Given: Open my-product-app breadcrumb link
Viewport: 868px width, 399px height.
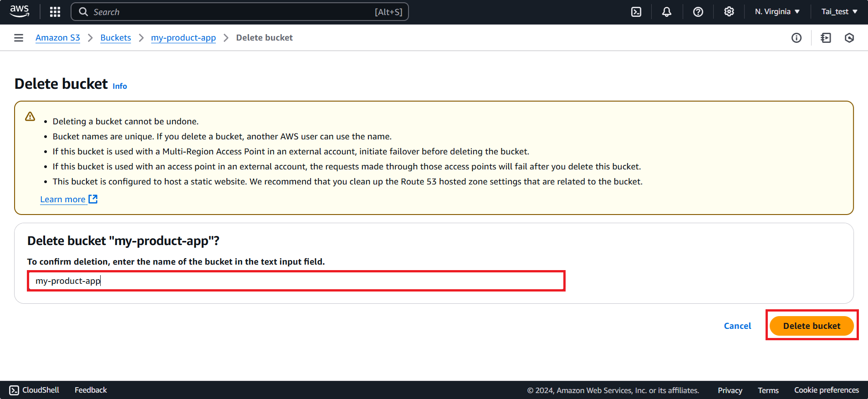Looking at the screenshot, I should (184, 38).
